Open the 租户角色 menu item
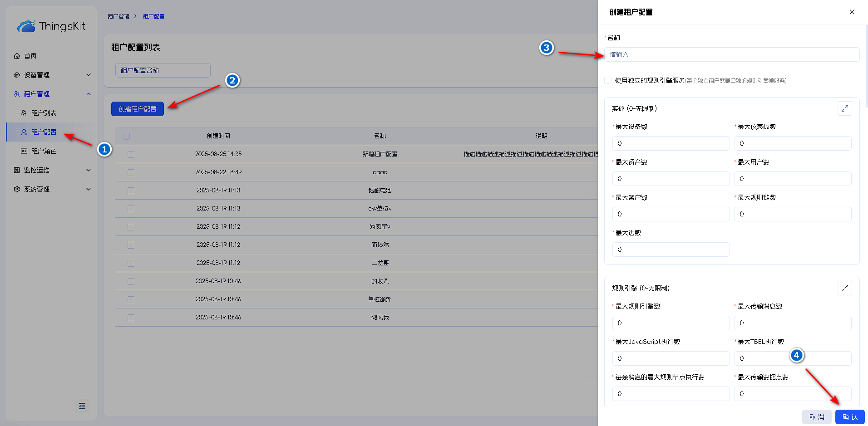 click(44, 151)
